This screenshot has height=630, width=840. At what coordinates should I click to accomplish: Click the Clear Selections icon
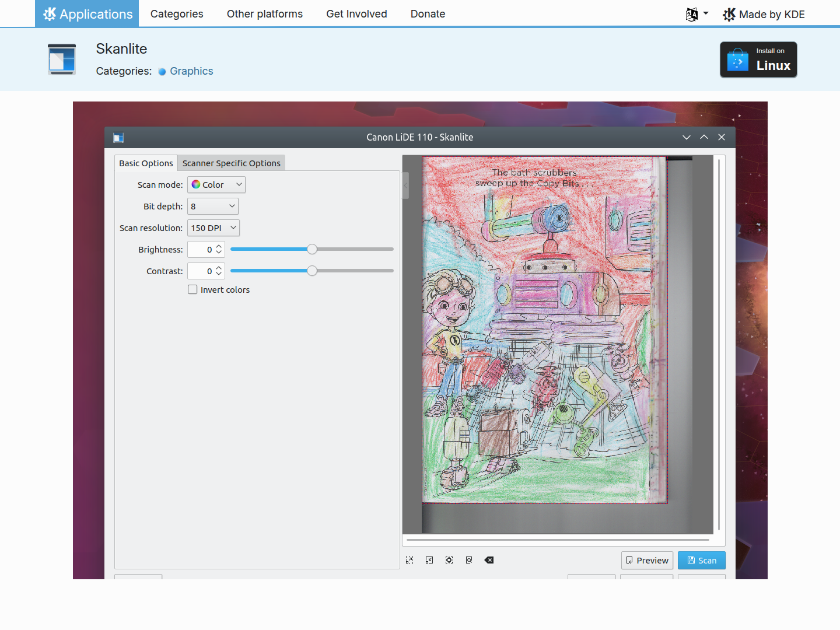[x=489, y=560]
